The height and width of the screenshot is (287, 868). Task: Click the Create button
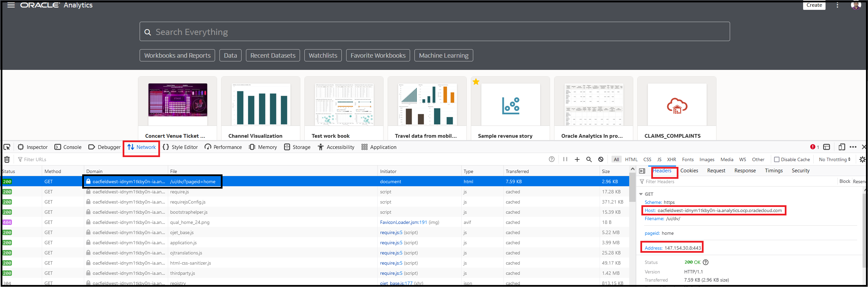pyautogui.click(x=814, y=5)
